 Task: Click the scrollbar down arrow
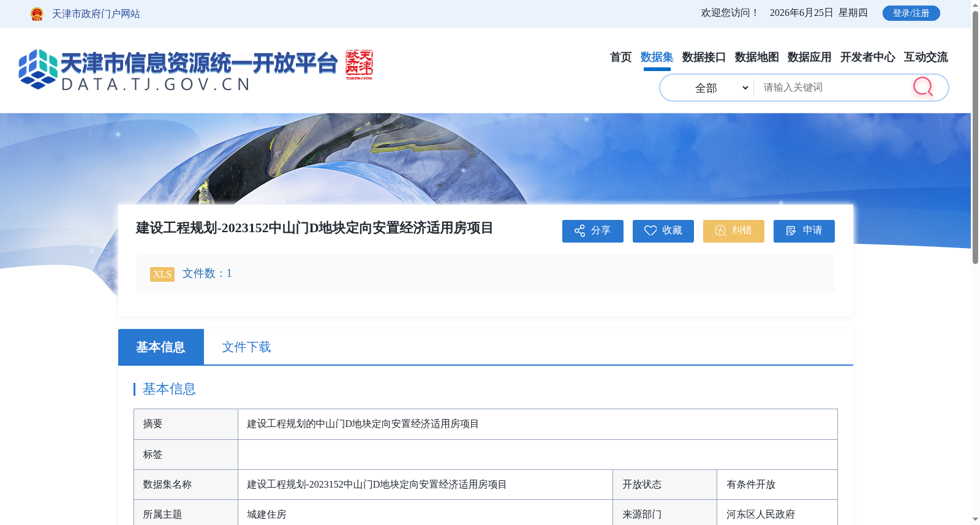click(975, 519)
